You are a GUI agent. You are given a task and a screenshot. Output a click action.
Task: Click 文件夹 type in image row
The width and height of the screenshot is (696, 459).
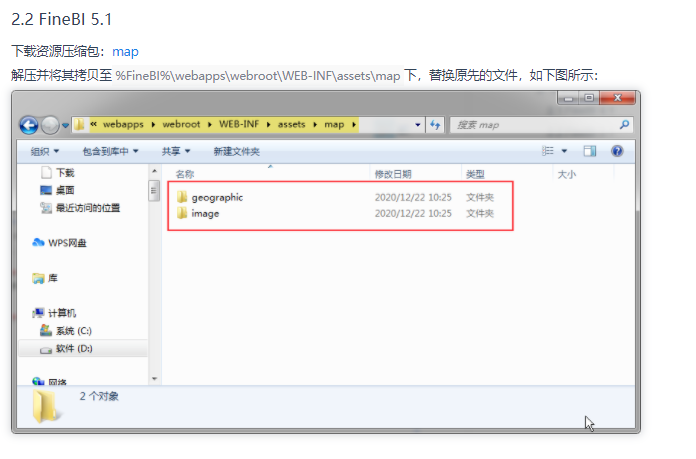pos(479,214)
